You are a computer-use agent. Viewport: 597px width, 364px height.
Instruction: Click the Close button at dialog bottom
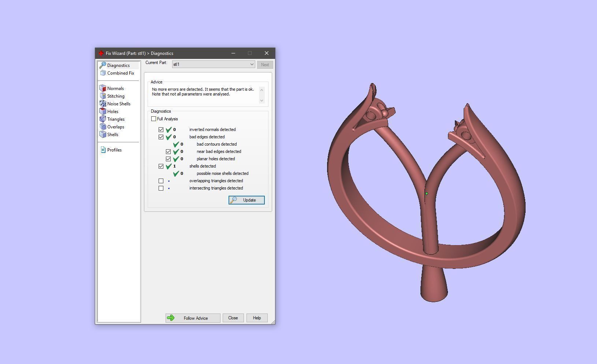pyautogui.click(x=233, y=318)
